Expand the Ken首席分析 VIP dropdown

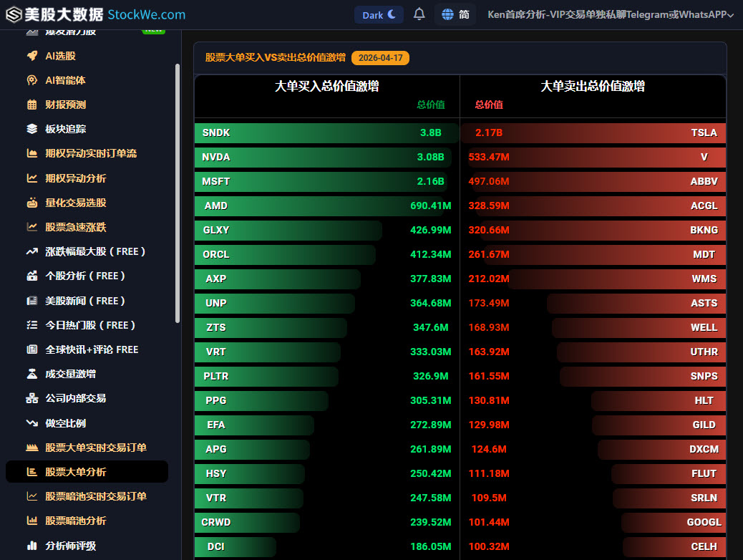tap(607, 14)
